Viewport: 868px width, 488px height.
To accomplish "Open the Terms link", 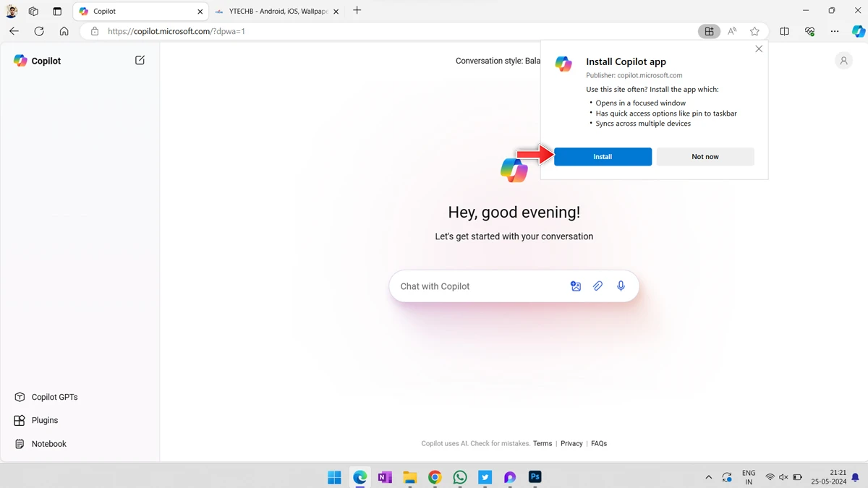I will coord(542,444).
